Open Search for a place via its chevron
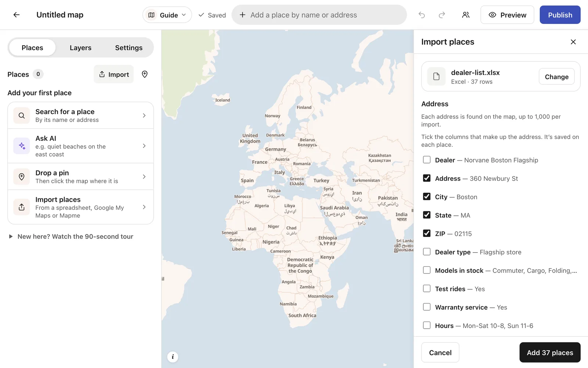Screen dimensions: 588x368 (144, 116)
